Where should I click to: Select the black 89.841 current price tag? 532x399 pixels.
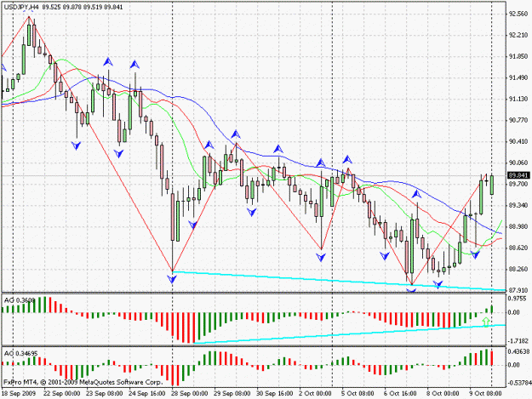(518, 175)
